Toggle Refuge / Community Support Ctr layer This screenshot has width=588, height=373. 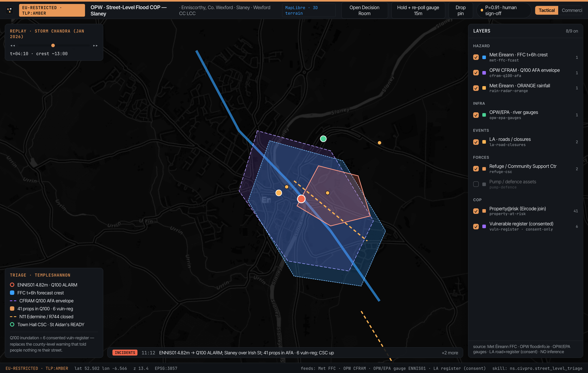pos(476,169)
